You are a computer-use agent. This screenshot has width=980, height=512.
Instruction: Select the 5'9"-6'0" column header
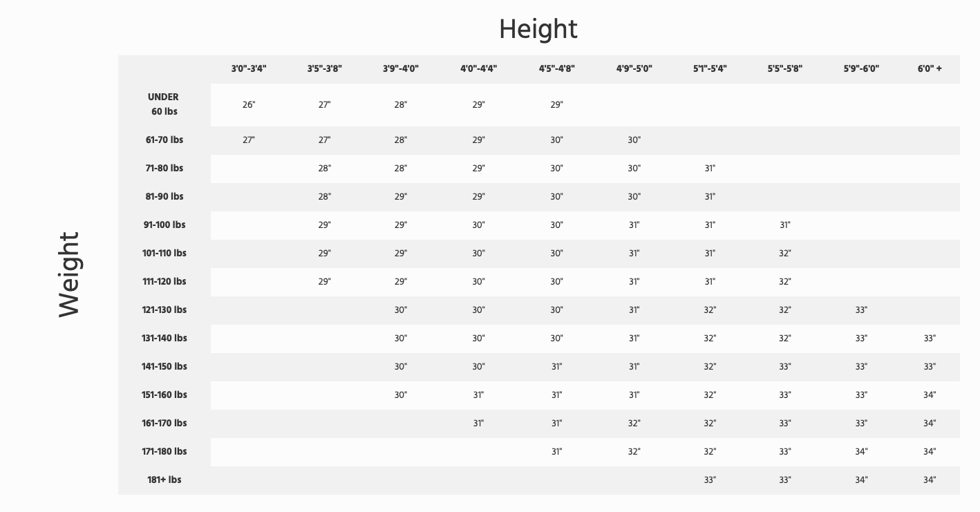pyautogui.click(x=861, y=69)
